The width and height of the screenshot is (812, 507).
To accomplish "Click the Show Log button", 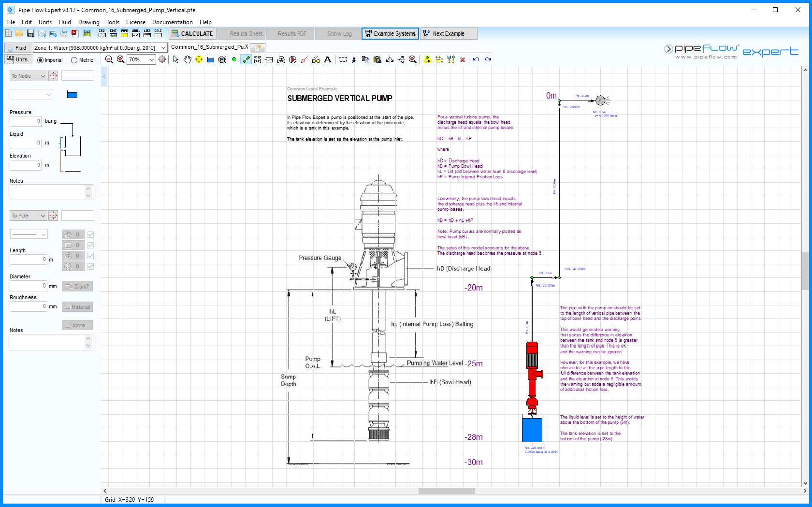I will [339, 33].
